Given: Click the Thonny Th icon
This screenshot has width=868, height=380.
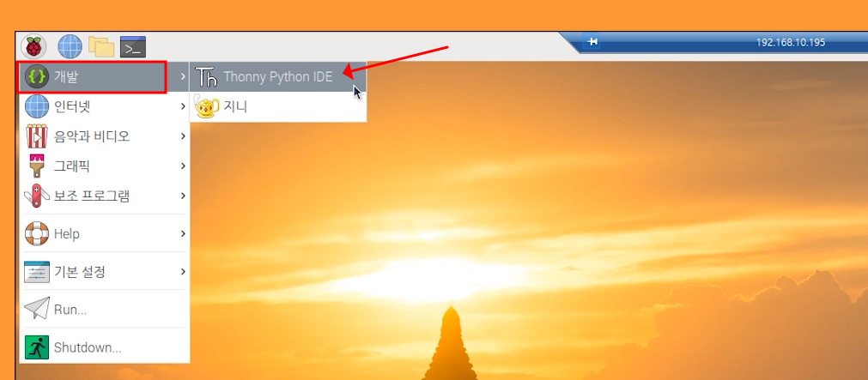Looking at the screenshot, I should point(206,77).
